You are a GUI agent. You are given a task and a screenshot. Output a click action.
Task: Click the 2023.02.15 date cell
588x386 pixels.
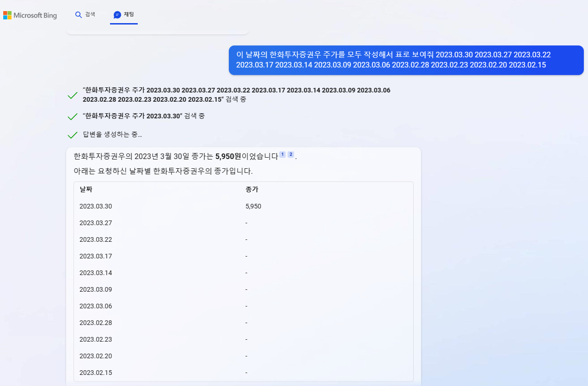coord(96,373)
